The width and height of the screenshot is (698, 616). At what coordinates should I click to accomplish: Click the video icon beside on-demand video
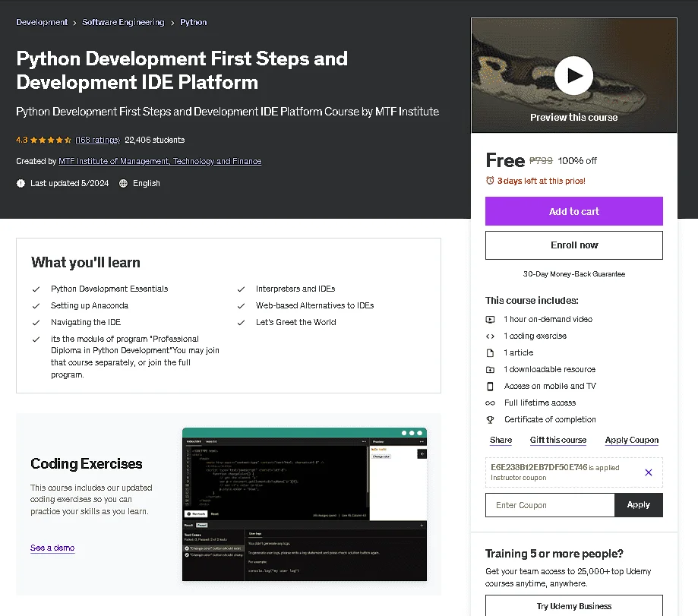coord(490,319)
